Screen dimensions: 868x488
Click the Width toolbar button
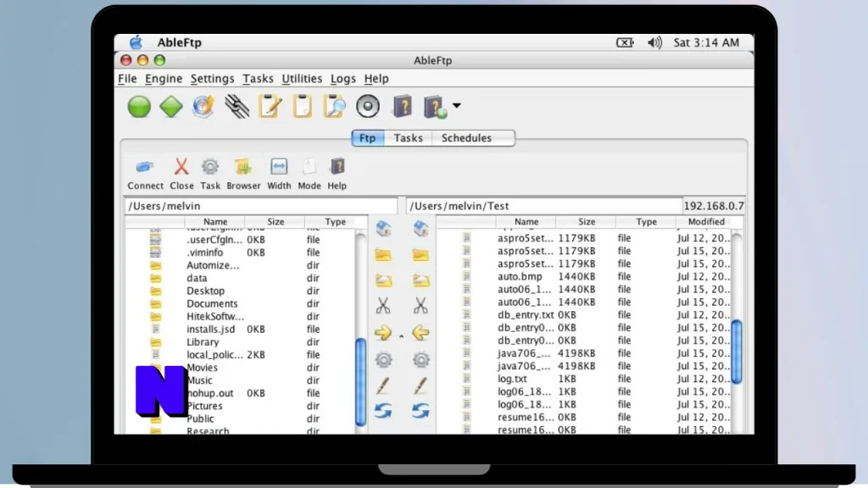[279, 175]
